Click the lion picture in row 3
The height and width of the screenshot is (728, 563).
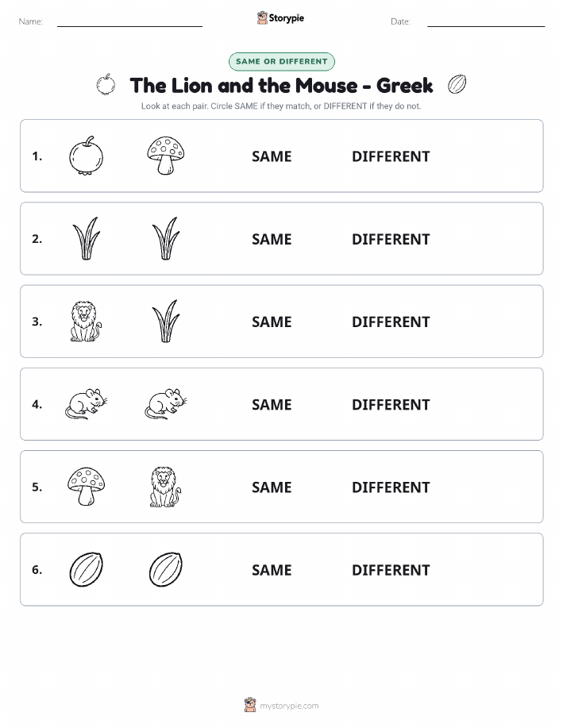coord(86,322)
